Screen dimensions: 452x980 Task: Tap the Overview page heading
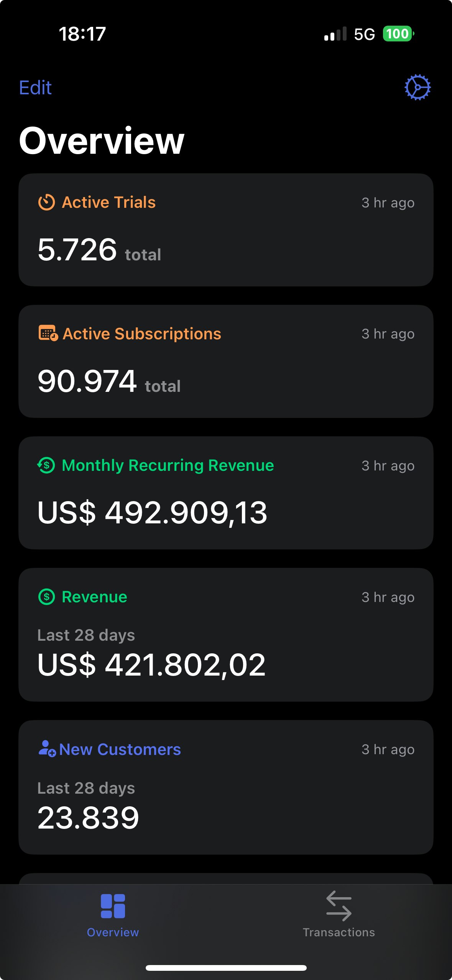coord(102,141)
